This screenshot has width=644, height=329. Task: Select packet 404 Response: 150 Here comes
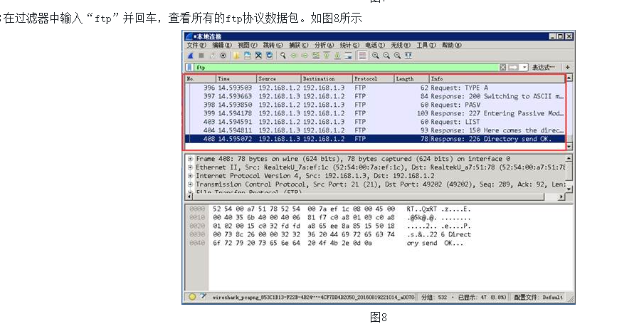pyautogui.click(x=375, y=130)
